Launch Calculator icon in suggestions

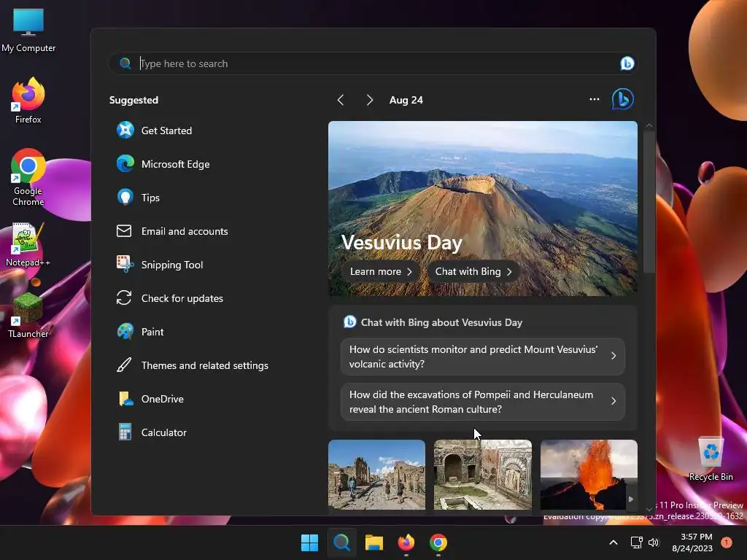(x=125, y=432)
